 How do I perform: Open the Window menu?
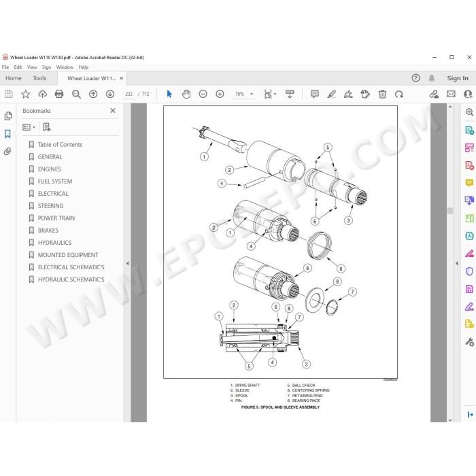tap(65, 67)
